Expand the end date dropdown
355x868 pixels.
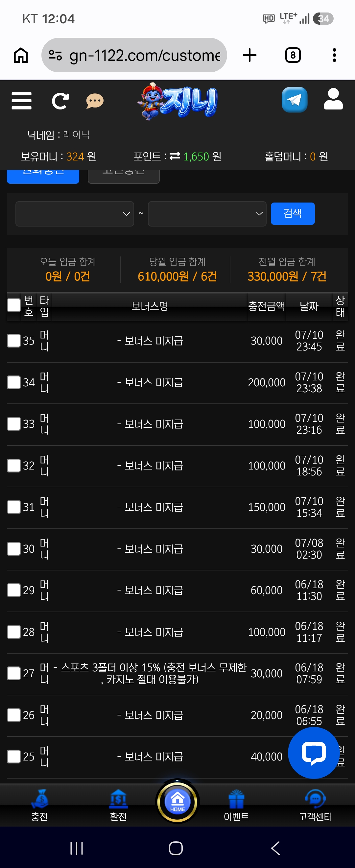(x=207, y=214)
